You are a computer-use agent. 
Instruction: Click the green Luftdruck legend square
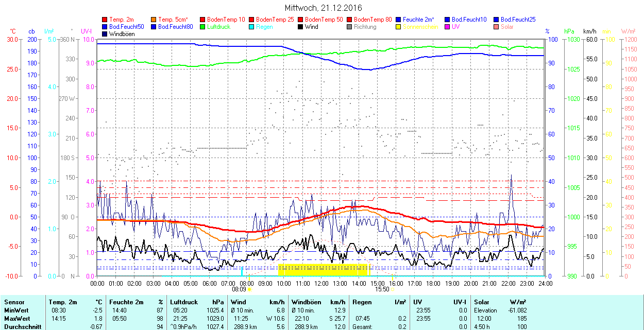click(202, 27)
